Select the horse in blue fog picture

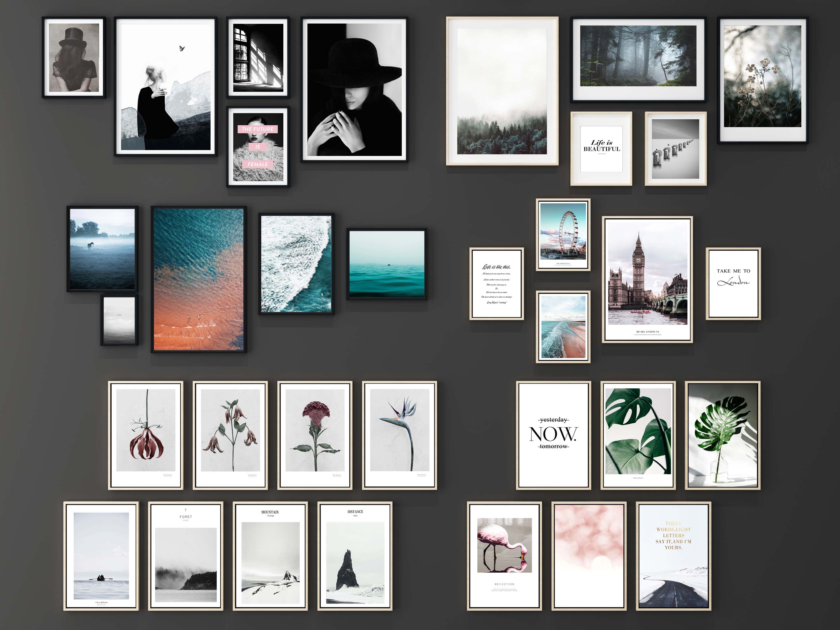coord(102,249)
